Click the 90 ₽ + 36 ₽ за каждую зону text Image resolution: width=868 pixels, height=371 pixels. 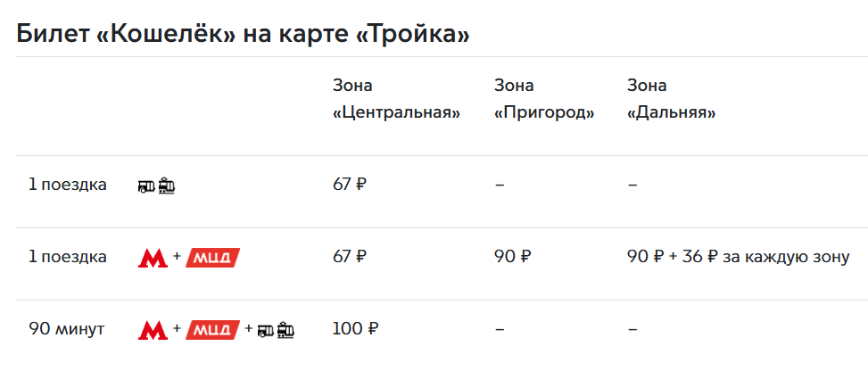[x=738, y=258]
